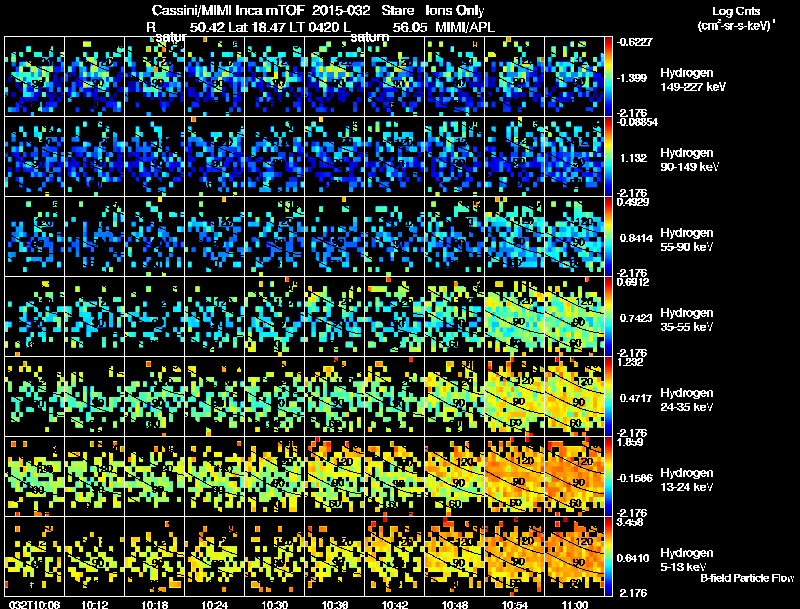Click the Hydrogen 35-55 keV row label
This screenshot has height=609, width=800.
(687, 320)
